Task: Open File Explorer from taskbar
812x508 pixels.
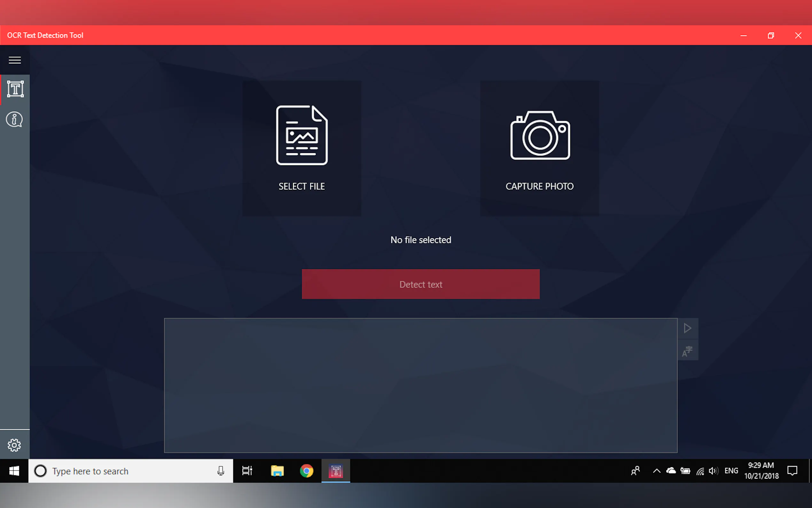Action: click(277, 471)
